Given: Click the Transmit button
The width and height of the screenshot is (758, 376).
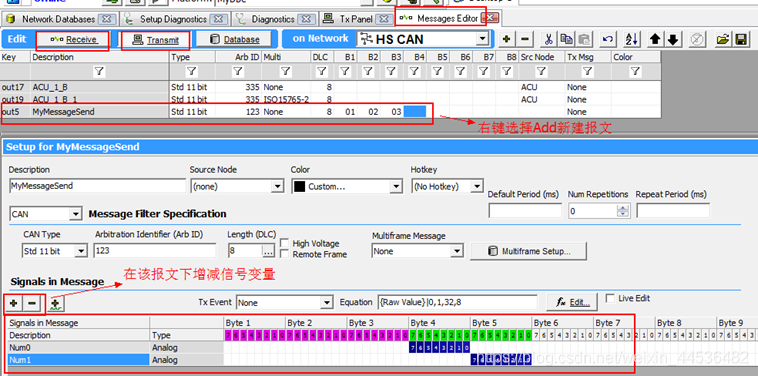Looking at the screenshot, I should point(156,40).
